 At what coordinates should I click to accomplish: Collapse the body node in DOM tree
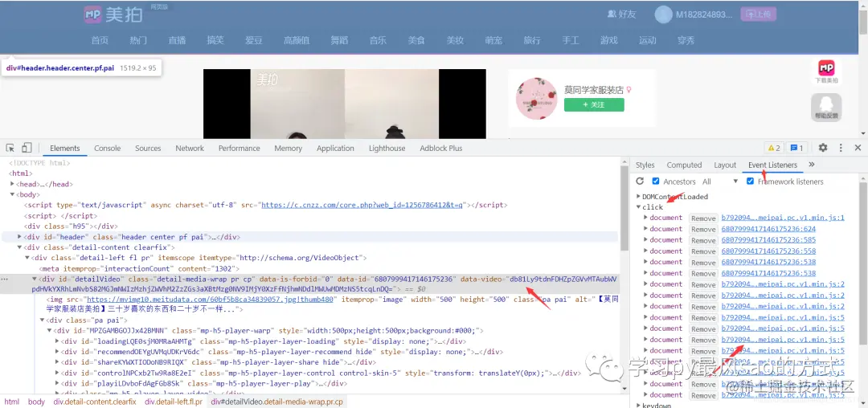tap(12, 194)
